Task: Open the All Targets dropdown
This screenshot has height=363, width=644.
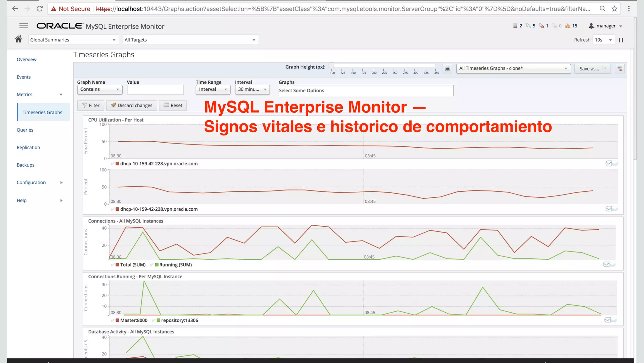Action: [191, 40]
